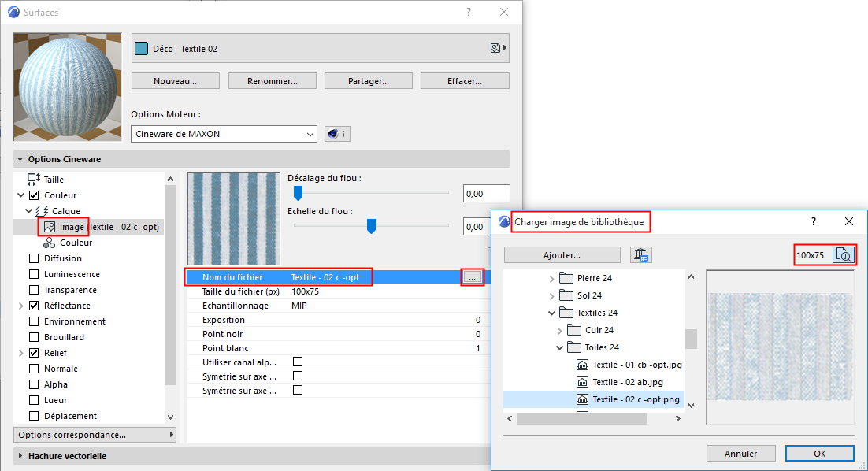Click the Décalage du flou slider handle

pyautogui.click(x=298, y=193)
